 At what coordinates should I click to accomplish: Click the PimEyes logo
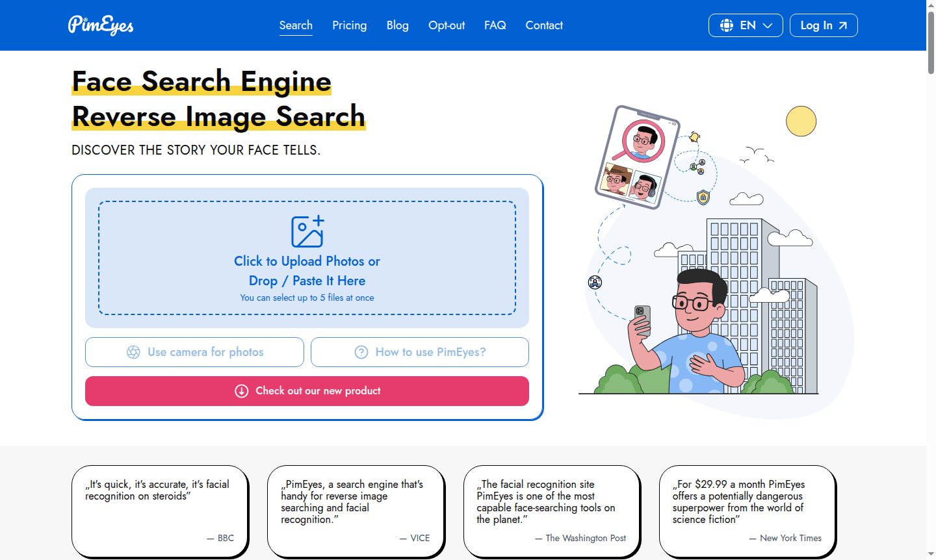(x=100, y=25)
